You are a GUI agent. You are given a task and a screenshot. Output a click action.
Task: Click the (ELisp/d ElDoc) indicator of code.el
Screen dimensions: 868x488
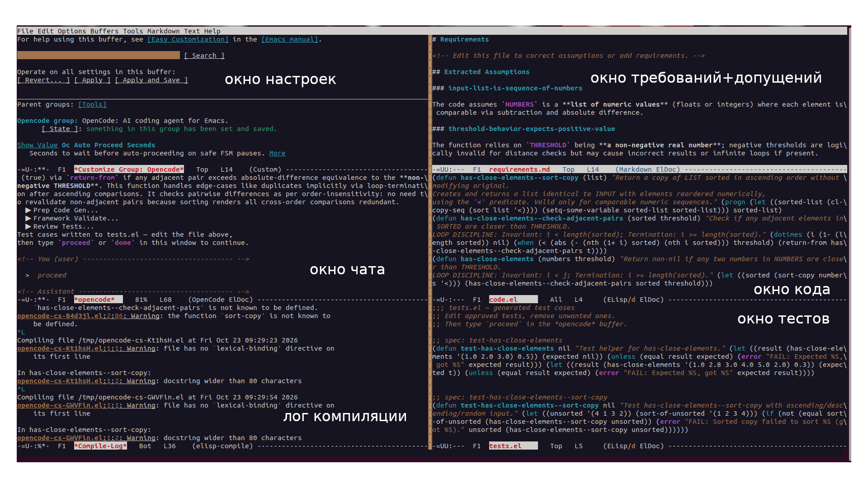pyautogui.click(x=633, y=300)
